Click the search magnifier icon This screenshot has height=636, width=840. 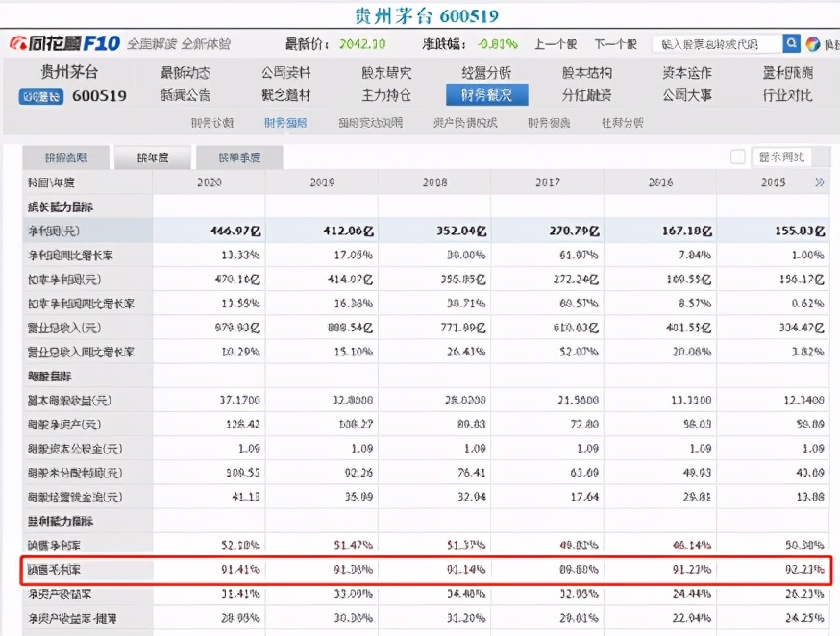coord(790,43)
